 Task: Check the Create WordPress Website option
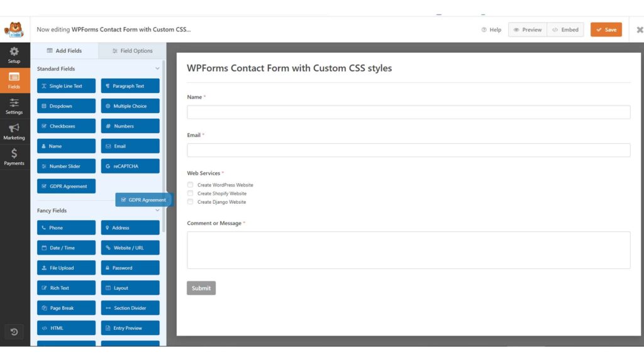point(190,185)
